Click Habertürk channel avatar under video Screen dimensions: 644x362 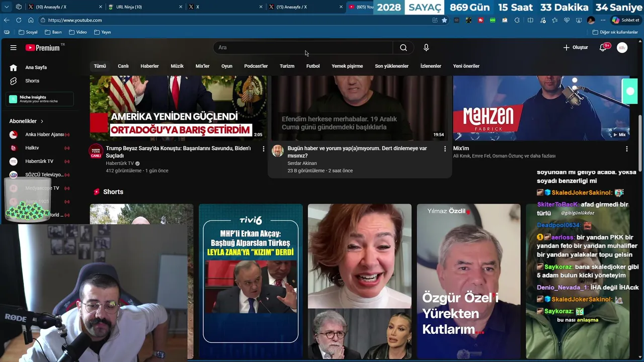[96, 151]
